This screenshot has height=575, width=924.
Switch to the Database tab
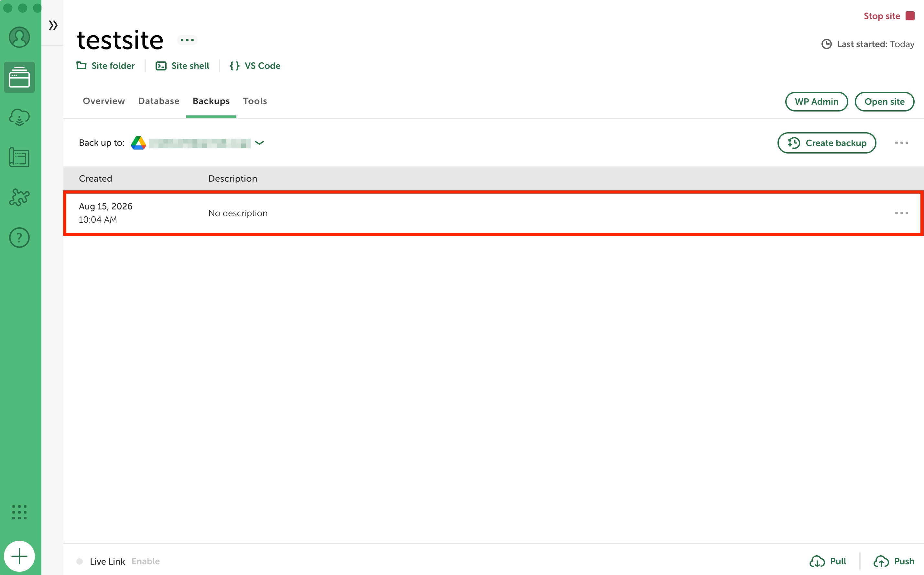click(158, 101)
